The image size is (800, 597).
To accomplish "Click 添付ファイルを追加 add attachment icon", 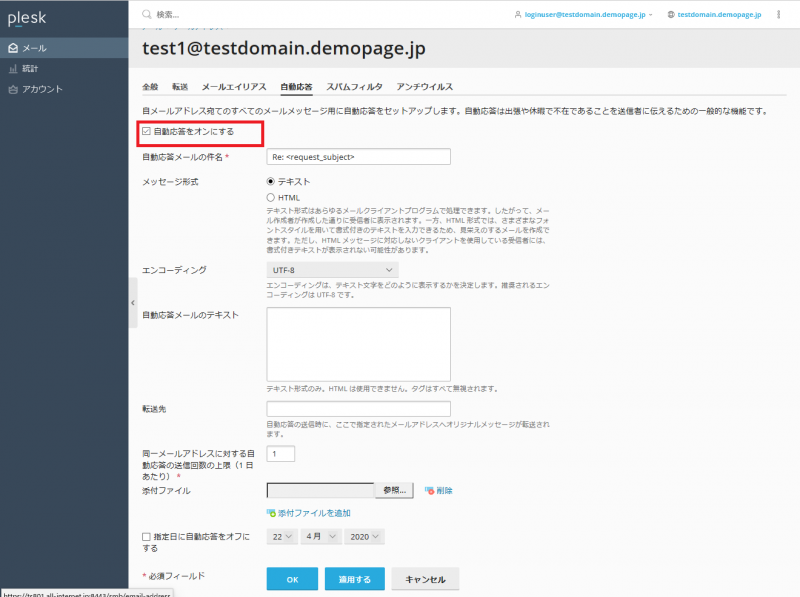I will point(271,513).
